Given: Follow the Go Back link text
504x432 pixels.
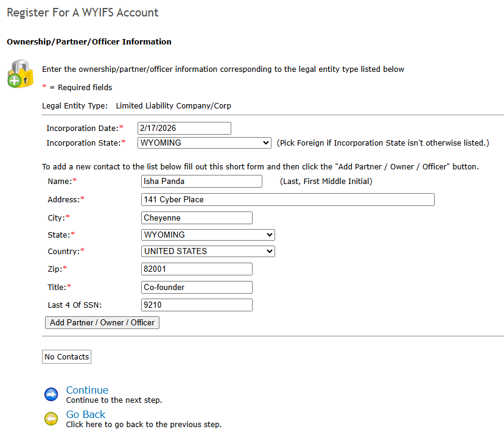Looking at the screenshot, I should point(86,414).
